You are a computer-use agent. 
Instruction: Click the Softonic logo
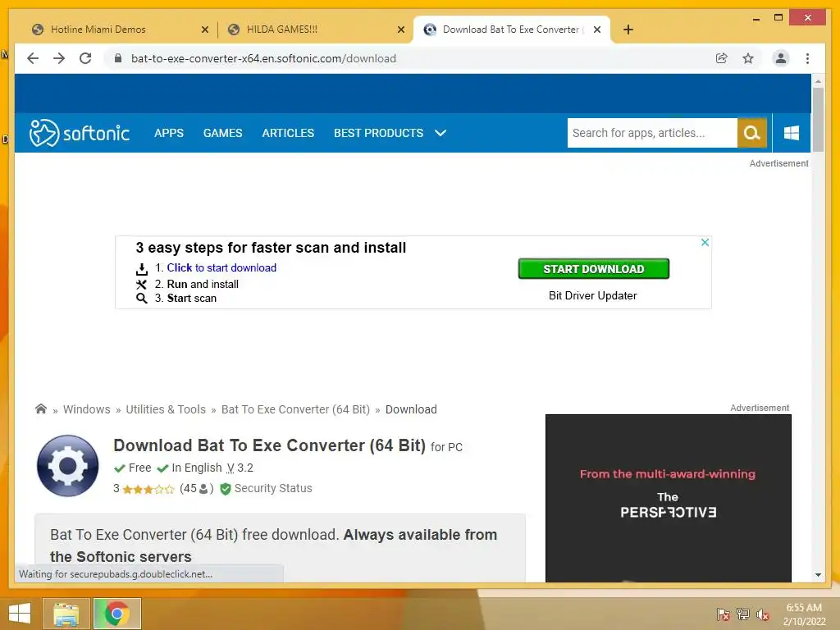pos(80,133)
